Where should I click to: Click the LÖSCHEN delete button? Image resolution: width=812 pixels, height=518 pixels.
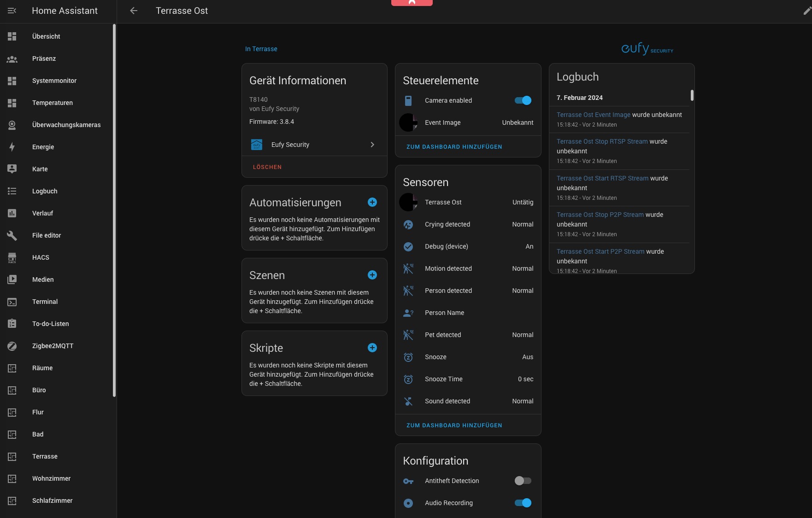(267, 167)
